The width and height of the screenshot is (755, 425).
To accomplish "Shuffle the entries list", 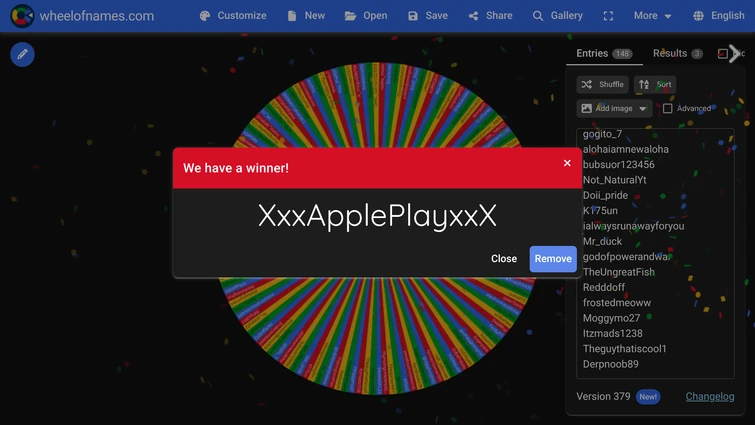I will click(x=602, y=84).
